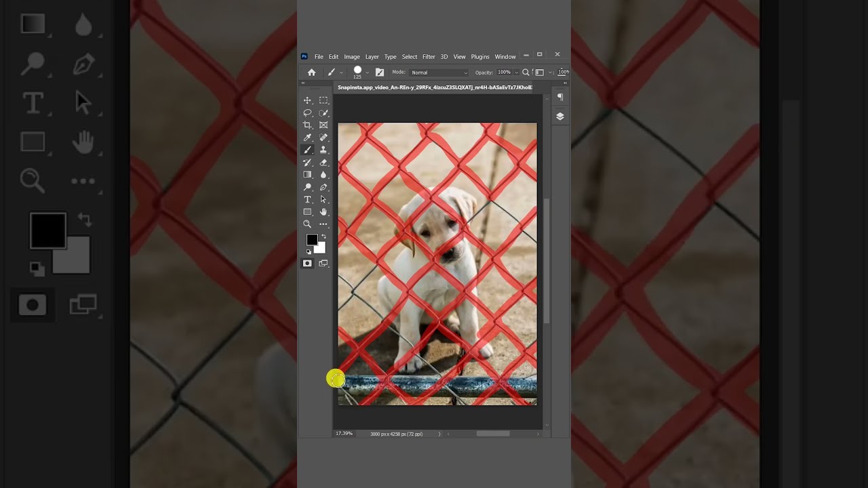Select the Clone Stamp tool
Screen dimensions: 868x488
point(323,150)
